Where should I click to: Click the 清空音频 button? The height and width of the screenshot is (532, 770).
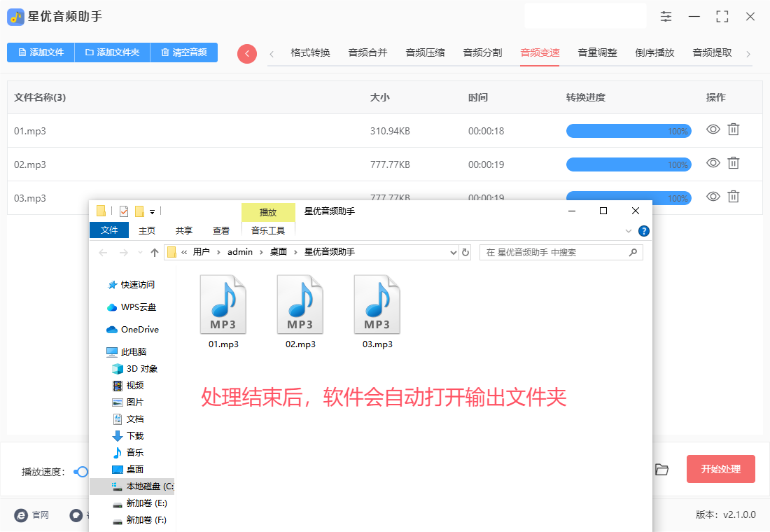click(x=184, y=52)
